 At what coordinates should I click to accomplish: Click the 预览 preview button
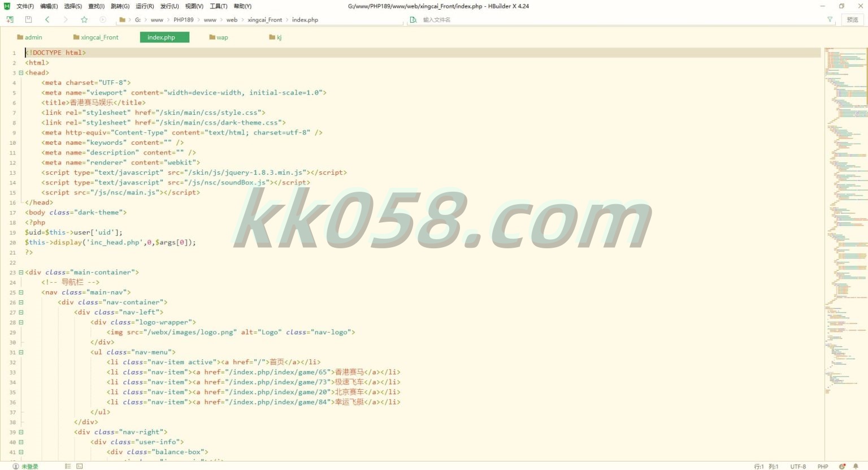tap(852, 20)
